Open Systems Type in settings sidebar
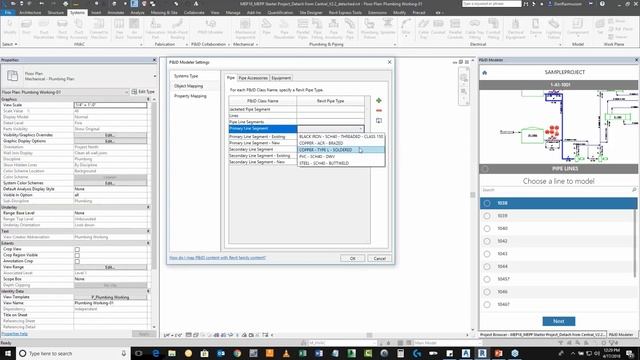This screenshot has height=360, width=640. 186,76
